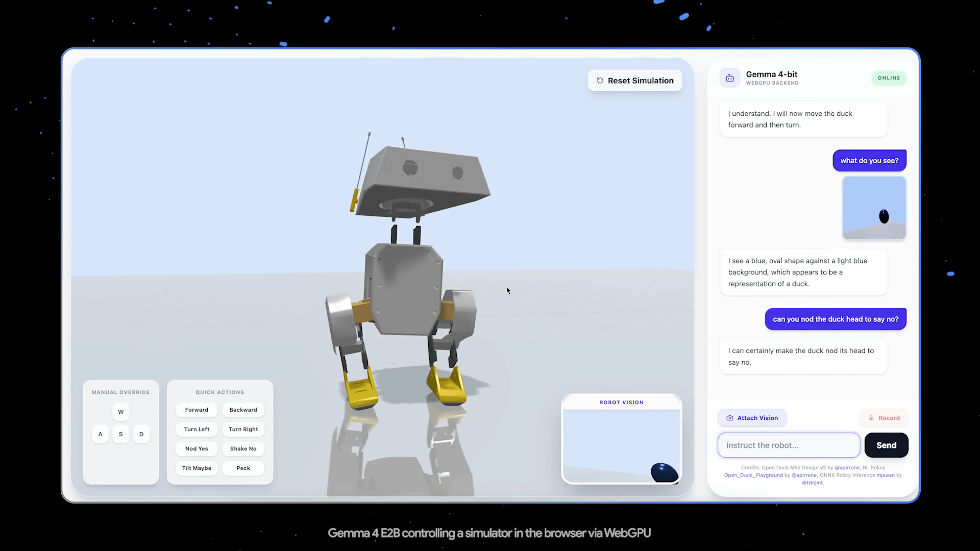Trigger the Forward quick action
980x551 pixels.
coord(197,410)
